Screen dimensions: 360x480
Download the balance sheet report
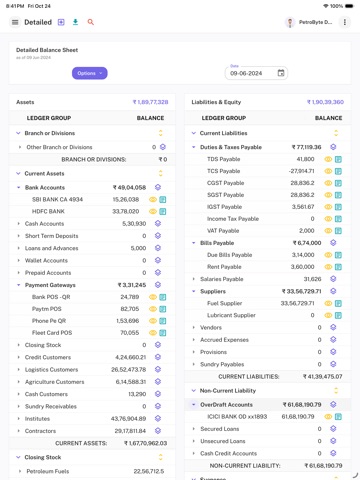click(x=75, y=22)
